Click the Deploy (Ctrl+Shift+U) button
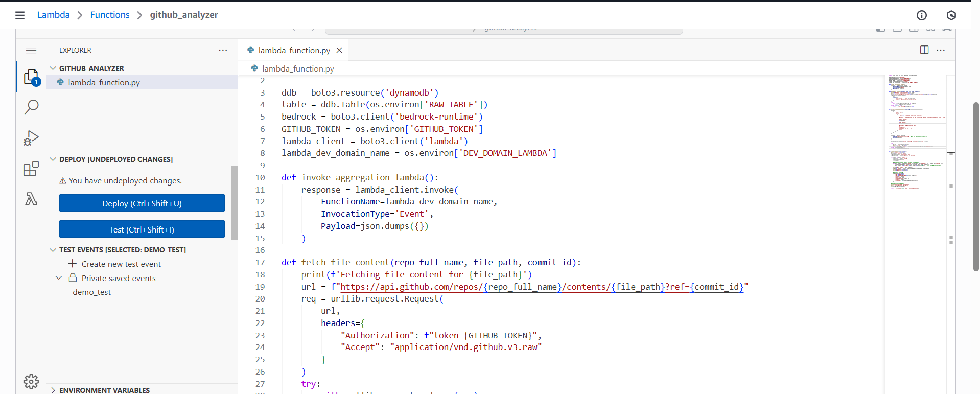Image resolution: width=980 pixels, height=394 pixels. (x=142, y=203)
